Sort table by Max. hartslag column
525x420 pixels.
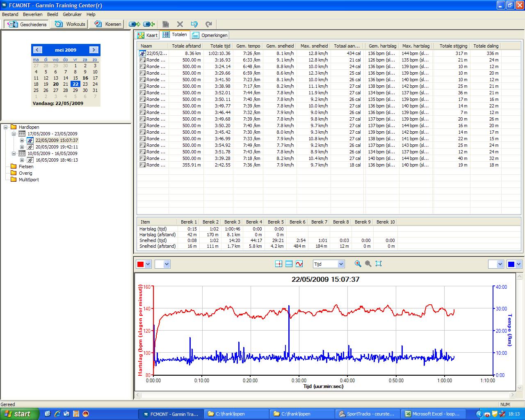pyautogui.click(x=416, y=46)
